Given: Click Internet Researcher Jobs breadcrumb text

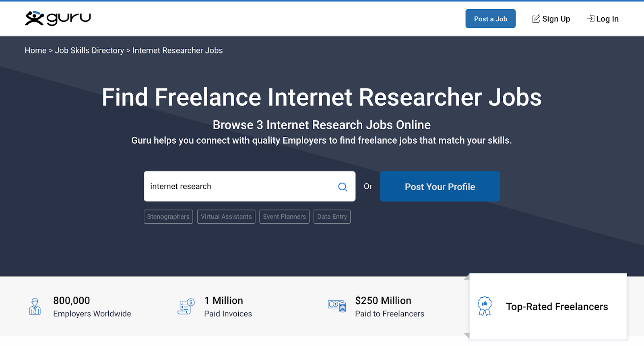Looking at the screenshot, I should 178,50.
